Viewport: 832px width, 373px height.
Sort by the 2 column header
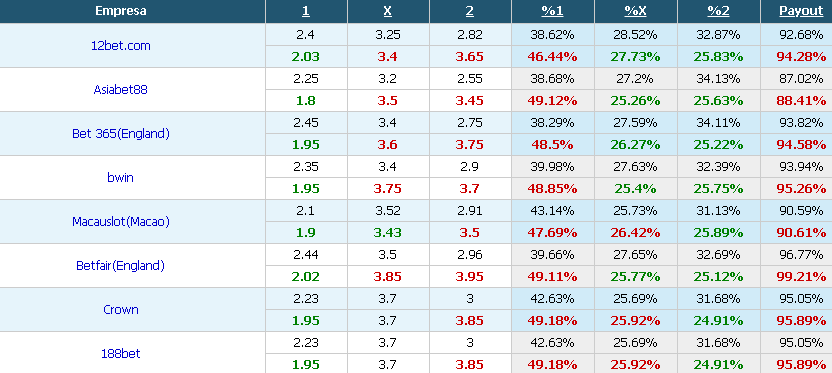point(470,11)
